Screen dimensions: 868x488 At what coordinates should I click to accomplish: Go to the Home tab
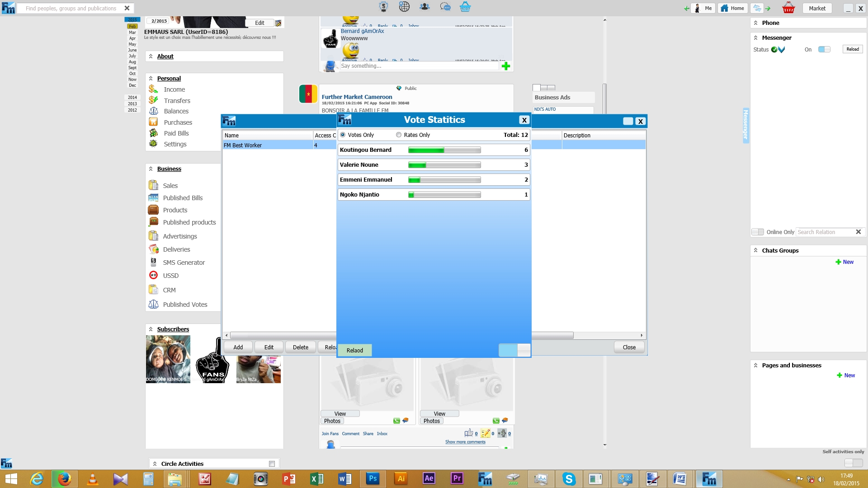[733, 8]
